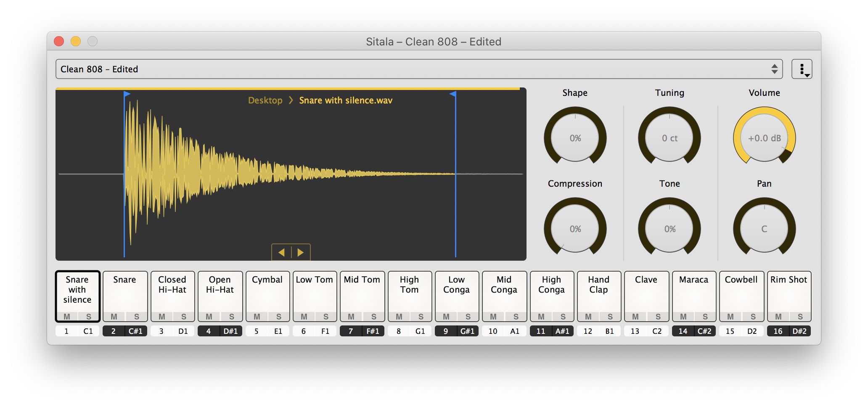Image resolution: width=868 pixels, height=407 pixels.
Task: Click the right arrow to preview next sample
Action: click(300, 252)
